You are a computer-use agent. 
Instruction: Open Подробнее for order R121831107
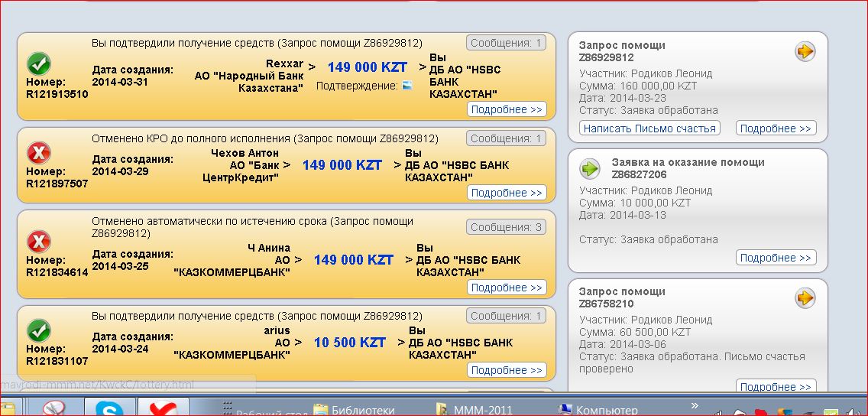pos(507,370)
